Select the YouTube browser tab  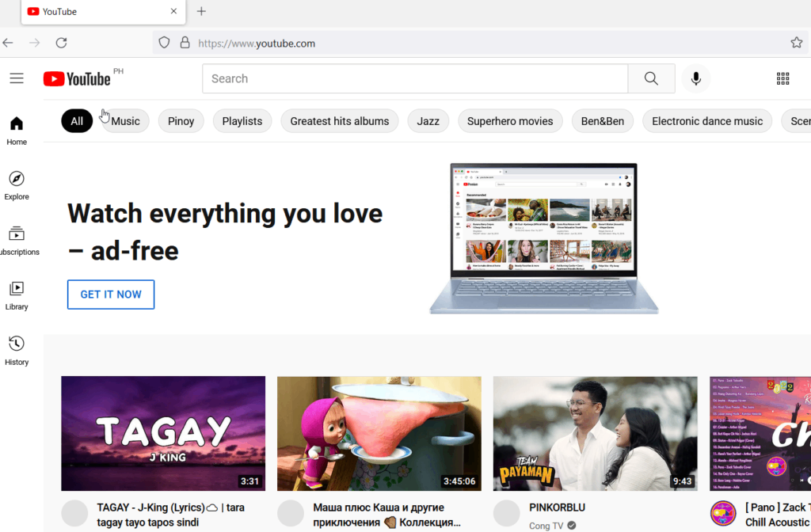click(104, 12)
